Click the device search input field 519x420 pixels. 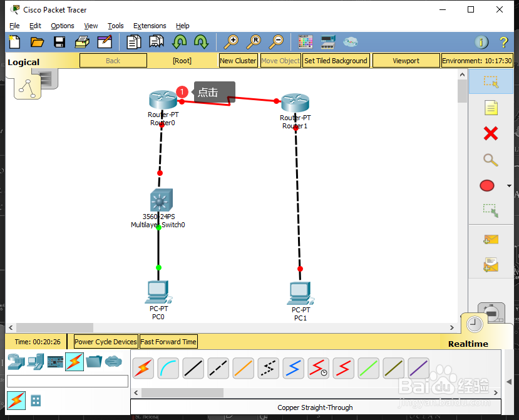[68, 381]
